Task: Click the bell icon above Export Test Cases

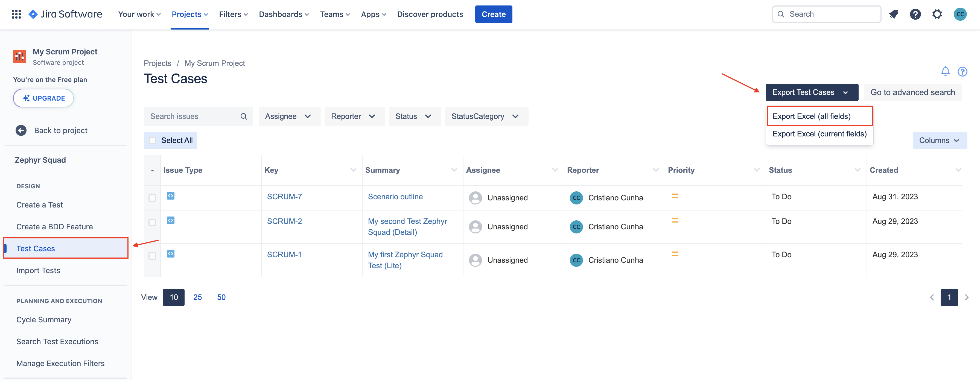Action: 945,71
